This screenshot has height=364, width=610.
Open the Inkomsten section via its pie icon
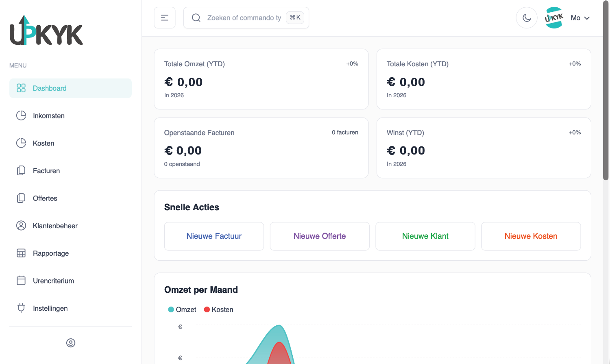tap(21, 116)
